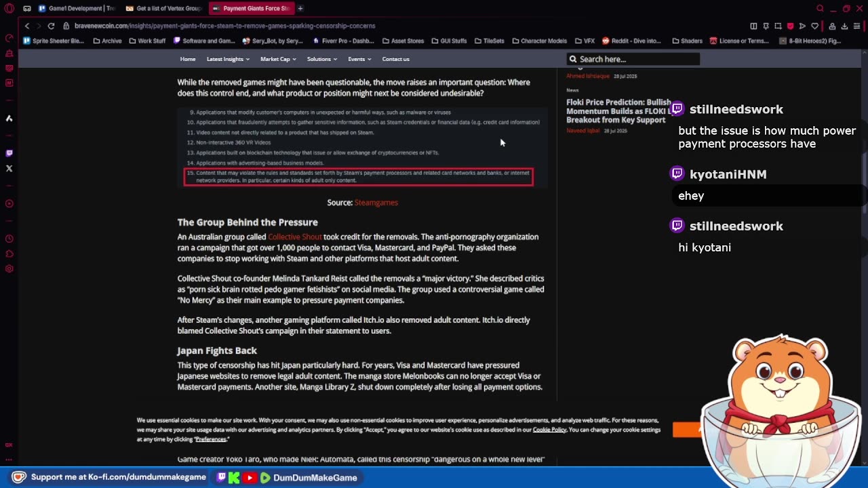Open the downloads arrow icon
868x488 pixels.
pyautogui.click(x=844, y=26)
